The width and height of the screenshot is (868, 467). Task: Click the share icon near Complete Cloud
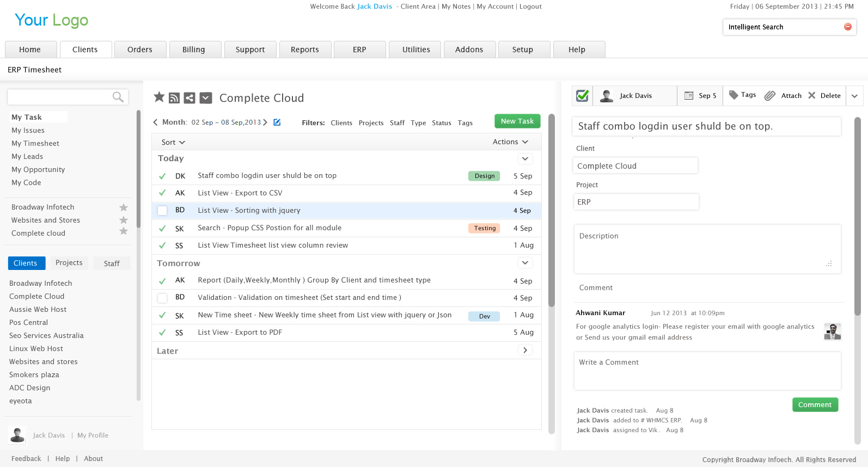click(190, 98)
